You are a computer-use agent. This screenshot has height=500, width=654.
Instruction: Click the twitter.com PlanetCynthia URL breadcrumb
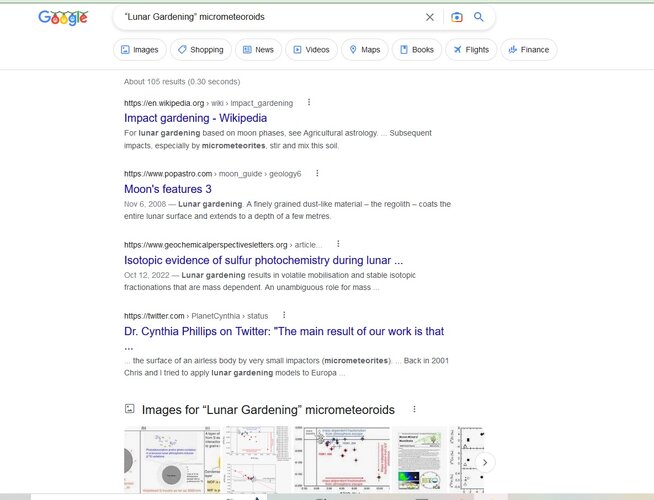coord(196,316)
